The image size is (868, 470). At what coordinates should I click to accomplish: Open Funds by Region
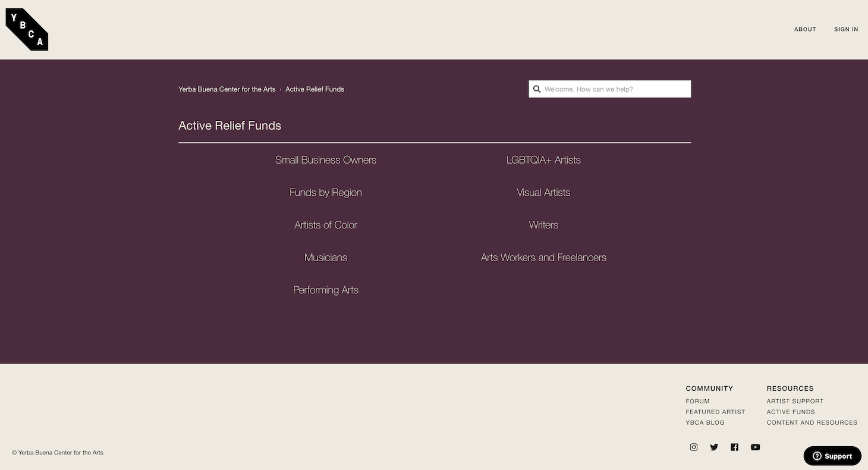(326, 193)
